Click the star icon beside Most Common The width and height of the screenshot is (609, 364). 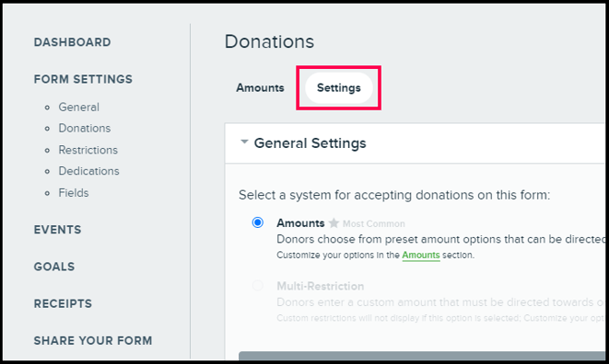334,223
